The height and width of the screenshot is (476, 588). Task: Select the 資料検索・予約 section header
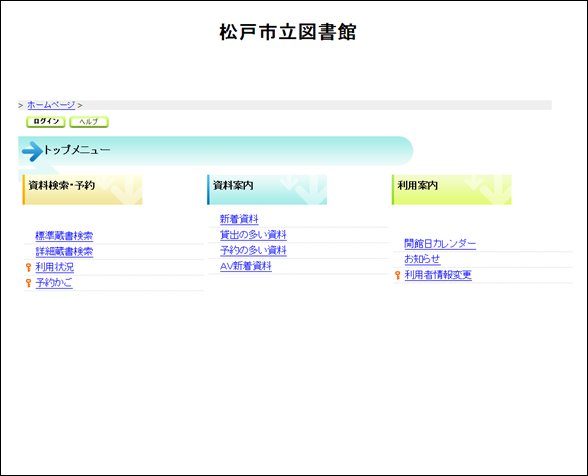tap(82, 189)
